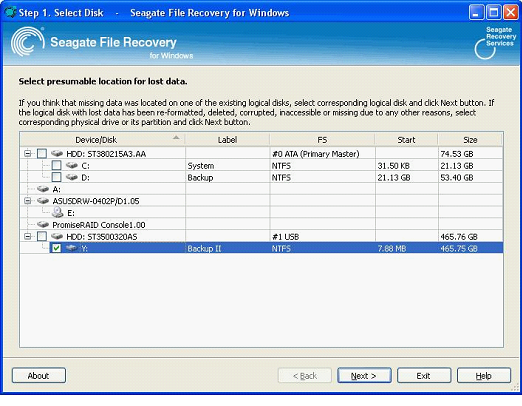
Task: Maximize the Seagate File Recovery window
Action: 493,13
